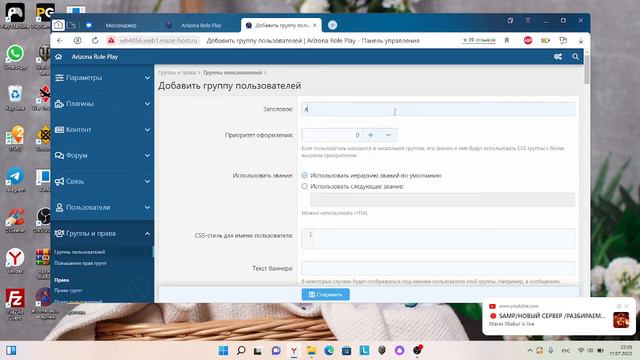Screen dimensions: 640x360
Task: Click the admin header gears icon
Action: 558,57
